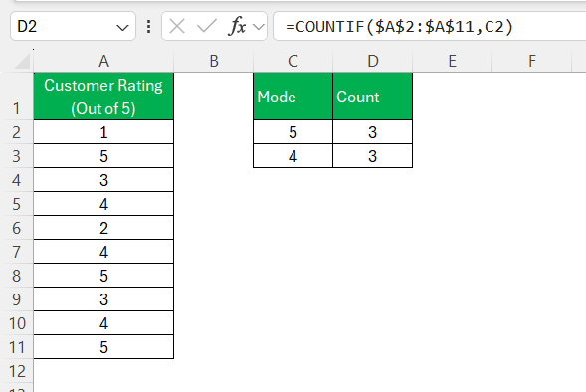The image size is (586, 392).
Task: Expand the dropdown arrow next to fx
Action: coord(259,27)
